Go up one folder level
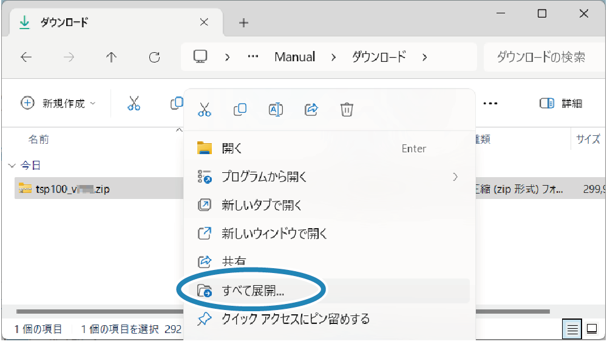This screenshot has height=364, width=607. [111, 57]
